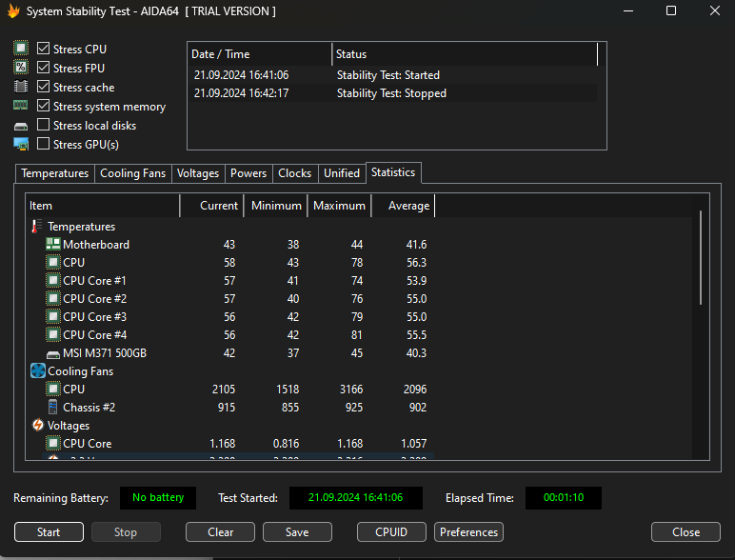Uncheck the Stress FPU checkbox
This screenshot has width=735, height=560.
coord(43,67)
